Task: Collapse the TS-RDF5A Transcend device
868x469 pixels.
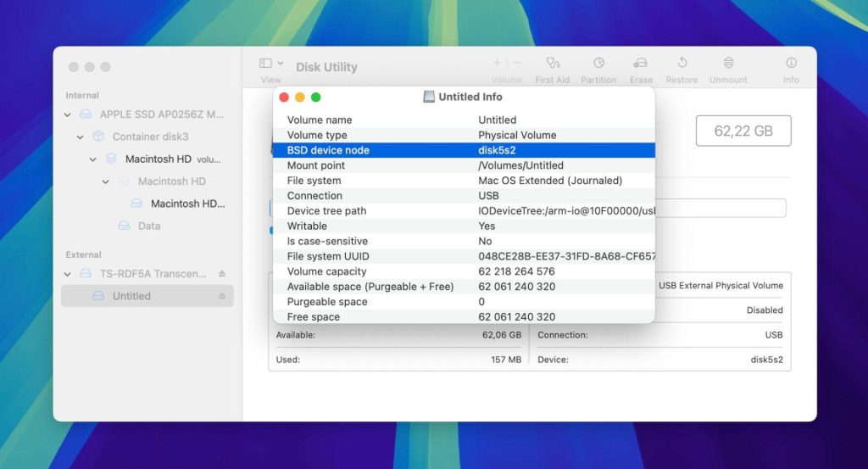Action: [68, 274]
